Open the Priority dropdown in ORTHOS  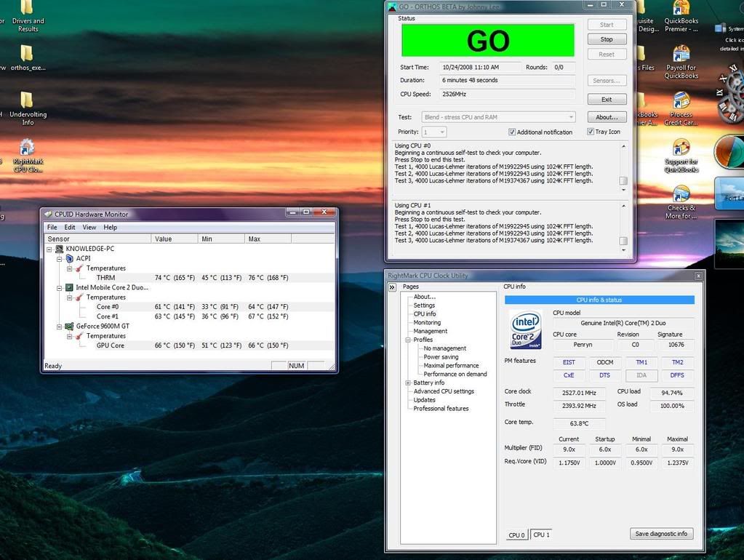pyautogui.click(x=434, y=132)
